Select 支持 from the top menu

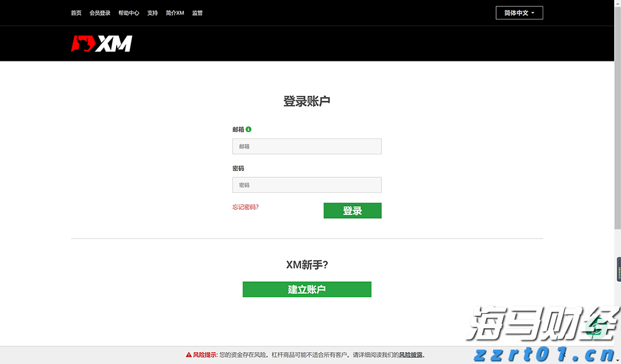[152, 13]
